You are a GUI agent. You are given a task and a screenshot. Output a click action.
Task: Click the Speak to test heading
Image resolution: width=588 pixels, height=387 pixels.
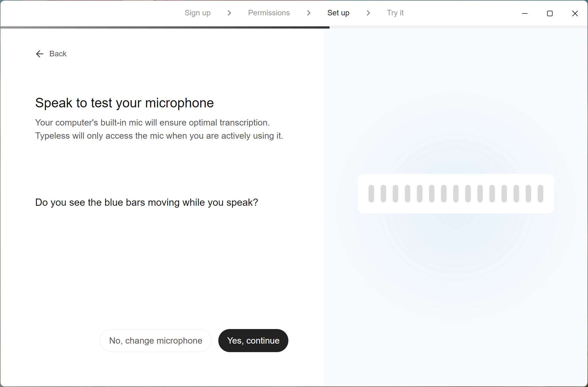124,103
